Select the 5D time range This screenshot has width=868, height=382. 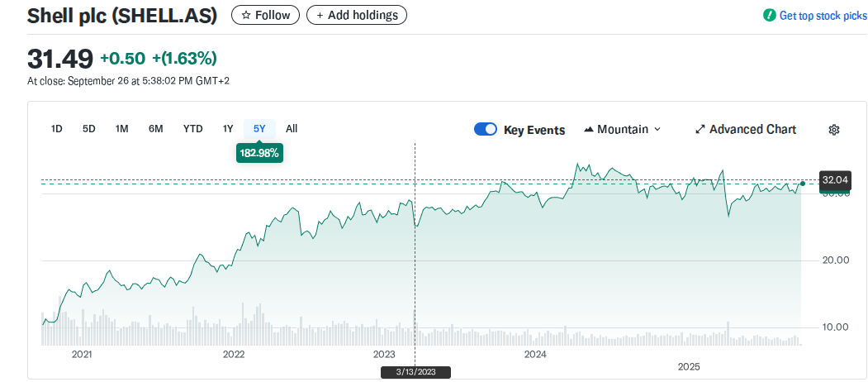(x=89, y=129)
